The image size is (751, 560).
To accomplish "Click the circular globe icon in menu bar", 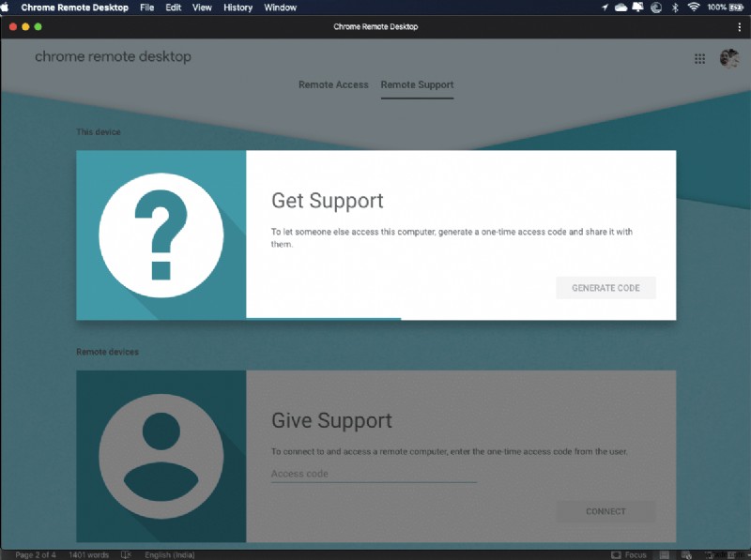I will click(x=656, y=8).
